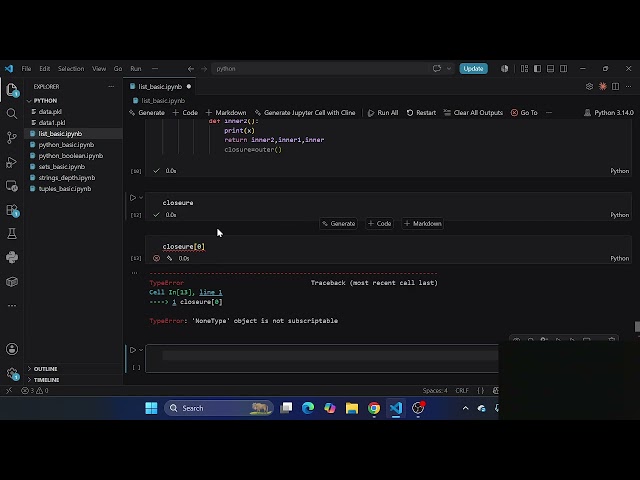This screenshot has width=640, height=480.
Task: Add Code cell from between-cells hover bar
Action: pos(380,224)
